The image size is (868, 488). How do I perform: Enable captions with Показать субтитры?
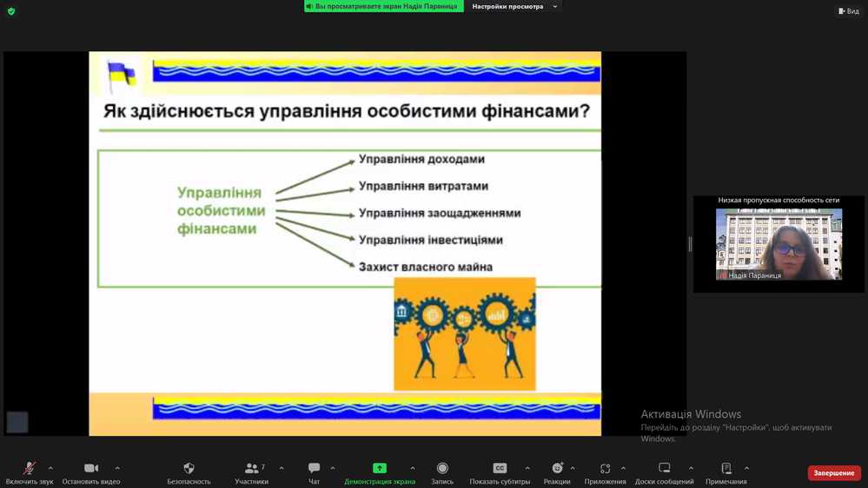pyautogui.click(x=500, y=469)
